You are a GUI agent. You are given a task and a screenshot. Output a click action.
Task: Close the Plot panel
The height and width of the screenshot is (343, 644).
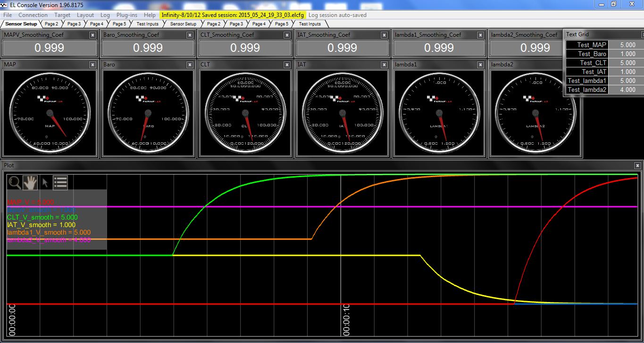(x=637, y=165)
